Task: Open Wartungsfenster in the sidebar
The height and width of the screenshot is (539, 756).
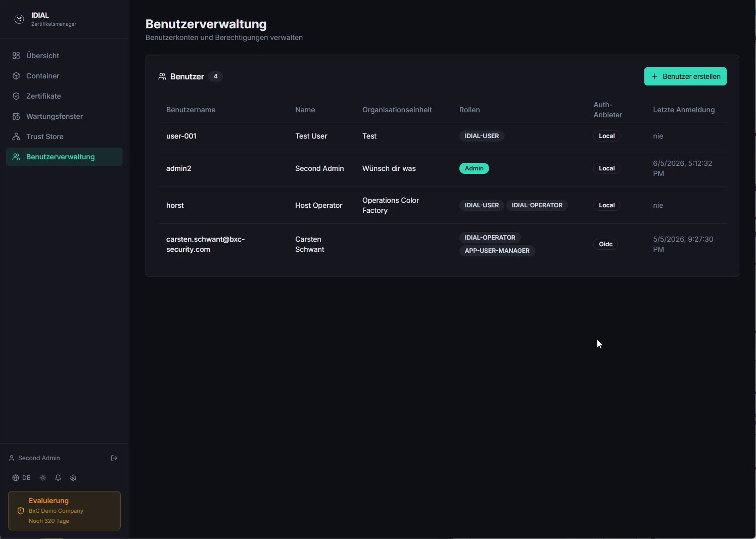Action: click(64, 116)
